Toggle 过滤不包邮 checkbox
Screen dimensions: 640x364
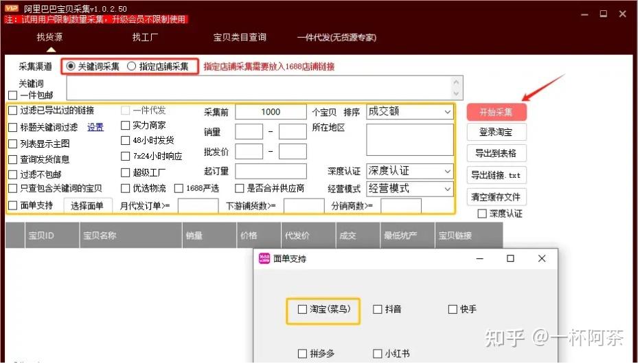tap(12, 174)
